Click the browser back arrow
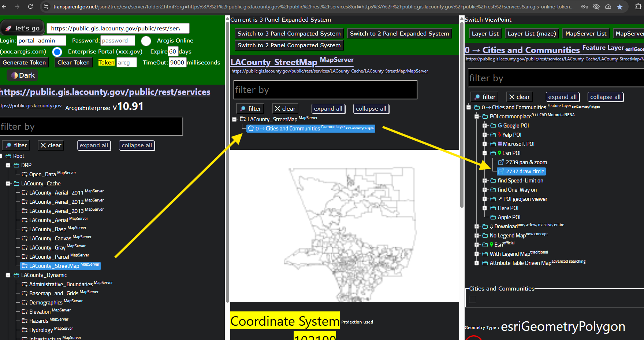Image resolution: width=644 pixels, height=340 pixels. point(4,7)
